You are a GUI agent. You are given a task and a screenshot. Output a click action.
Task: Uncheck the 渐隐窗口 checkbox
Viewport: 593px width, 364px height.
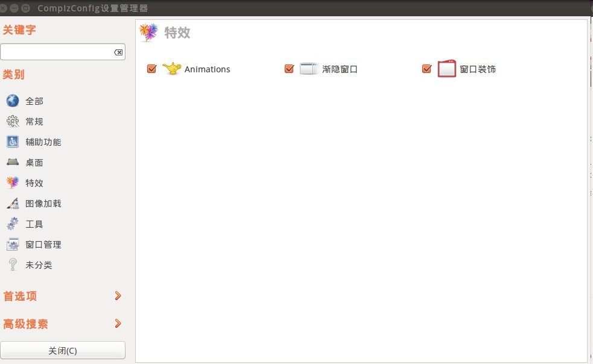point(290,69)
